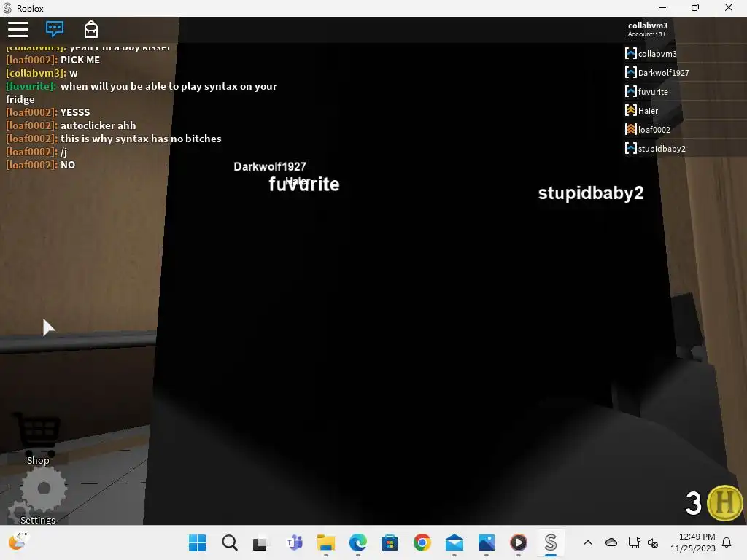This screenshot has width=747, height=560.
Task: Open the weather widget showing 41°
Action: coord(18,542)
